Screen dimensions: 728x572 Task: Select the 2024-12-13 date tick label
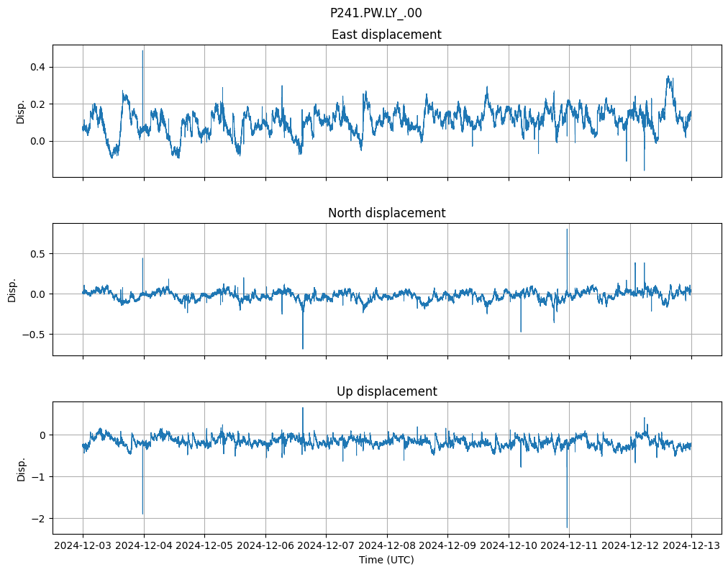691,546
